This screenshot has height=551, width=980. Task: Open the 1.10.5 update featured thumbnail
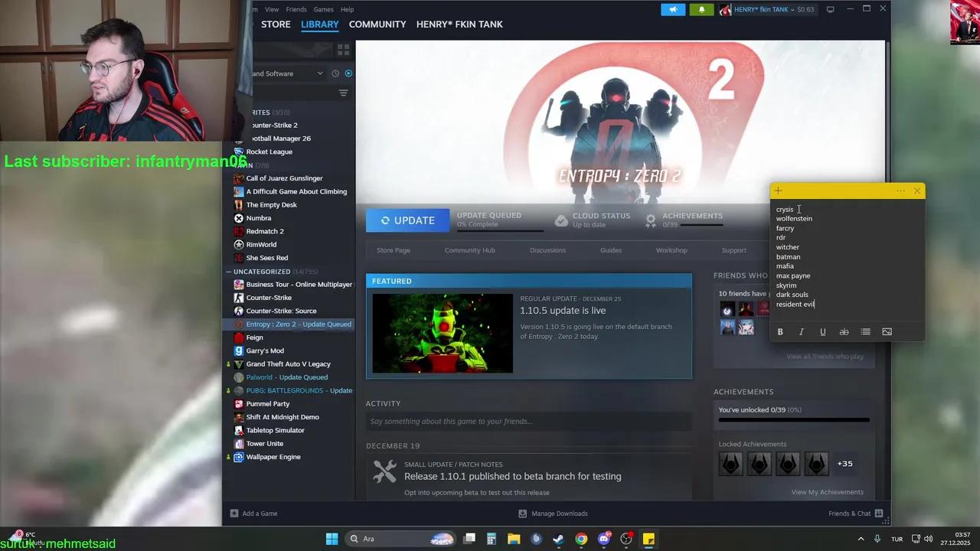point(443,333)
